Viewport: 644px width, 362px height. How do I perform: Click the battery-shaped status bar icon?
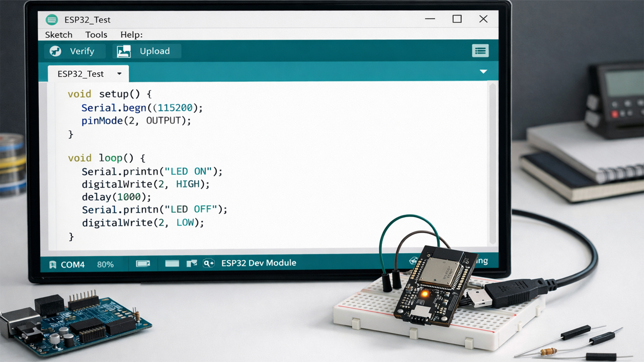[143, 263]
